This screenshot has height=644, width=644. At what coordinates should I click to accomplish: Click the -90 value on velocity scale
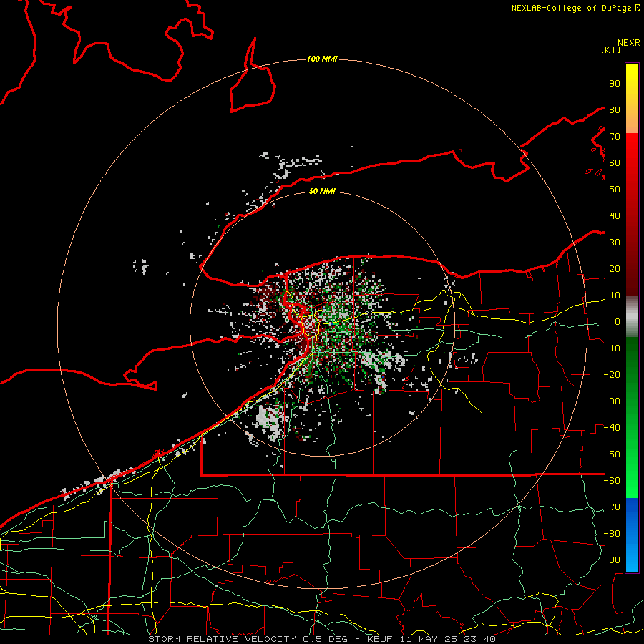[612, 560]
